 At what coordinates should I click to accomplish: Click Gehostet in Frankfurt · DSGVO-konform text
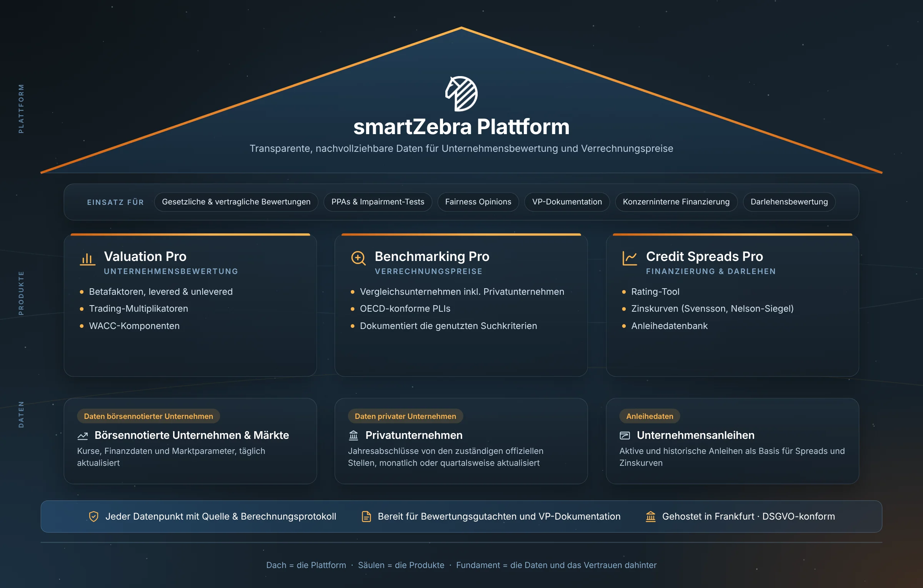point(748,517)
